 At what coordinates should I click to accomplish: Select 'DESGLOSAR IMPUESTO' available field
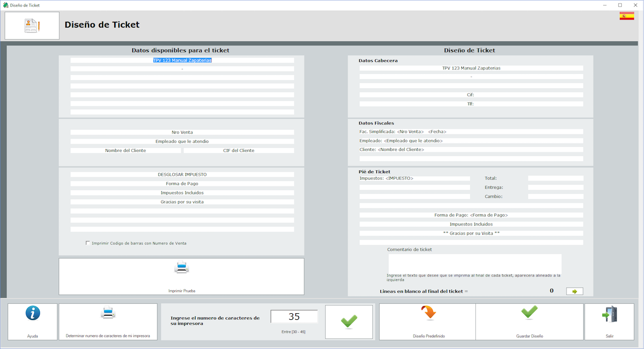pos(182,175)
